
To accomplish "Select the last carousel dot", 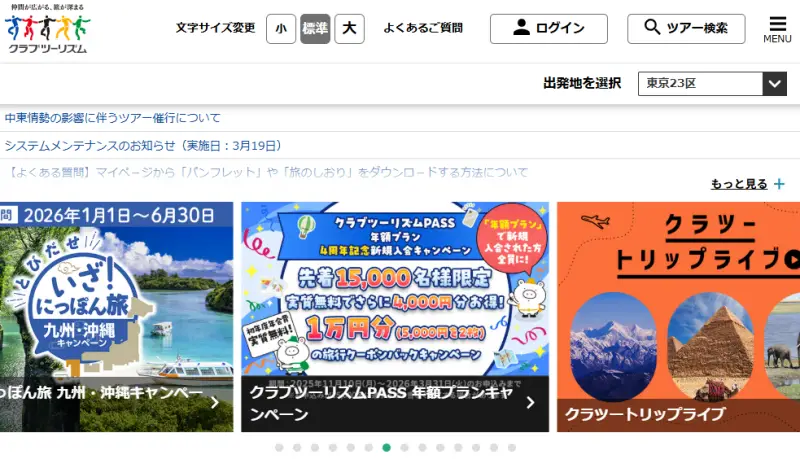I will tap(512, 448).
